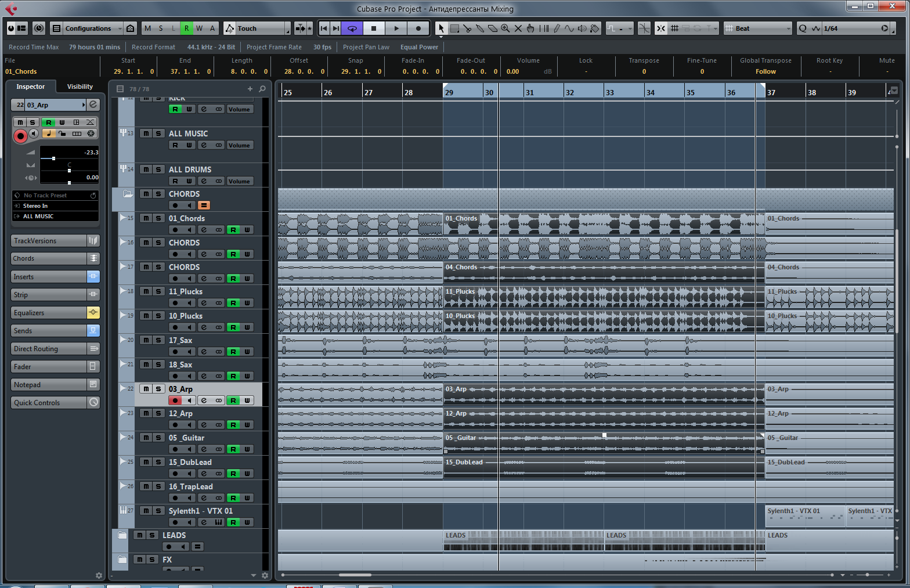Toggle Read automation on 11_Plucks track
The image size is (910, 588).
tap(233, 303)
